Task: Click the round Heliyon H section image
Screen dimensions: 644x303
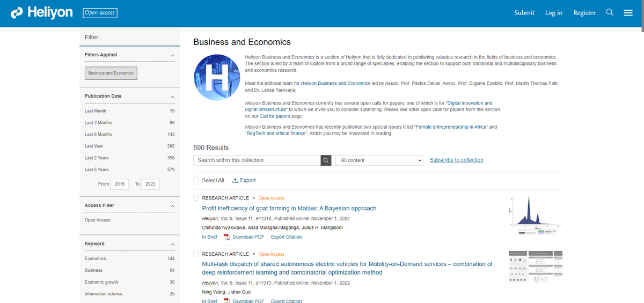Action: tap(216, 78)
